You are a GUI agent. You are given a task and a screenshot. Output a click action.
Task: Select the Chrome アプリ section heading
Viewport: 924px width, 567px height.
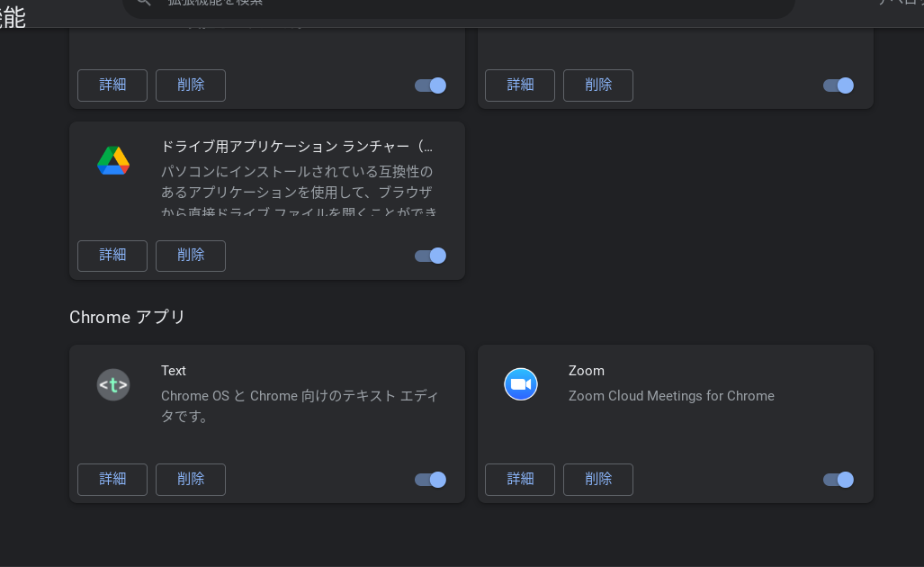pyautogui.click(x=127, y=317)
